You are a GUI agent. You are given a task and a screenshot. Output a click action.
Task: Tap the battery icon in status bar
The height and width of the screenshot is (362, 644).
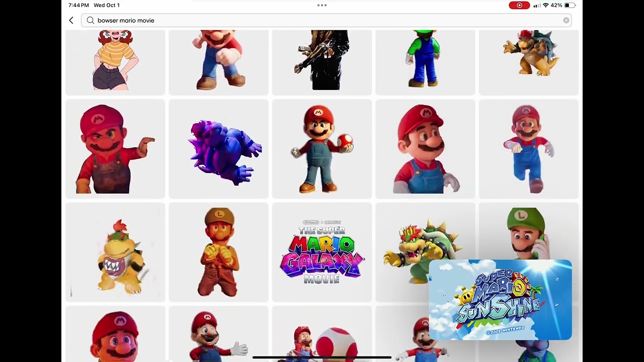(x=570, y=5)
